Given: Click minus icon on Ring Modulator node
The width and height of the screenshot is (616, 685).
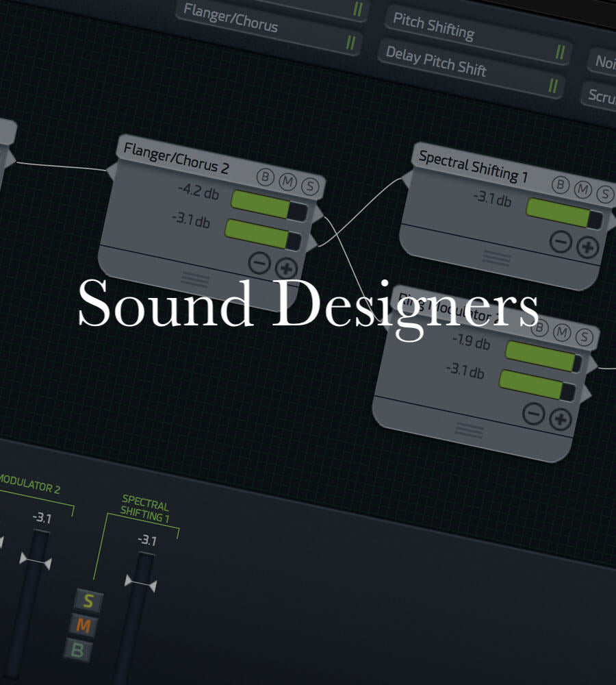Looking at the screenshot, I should [533, 413].
